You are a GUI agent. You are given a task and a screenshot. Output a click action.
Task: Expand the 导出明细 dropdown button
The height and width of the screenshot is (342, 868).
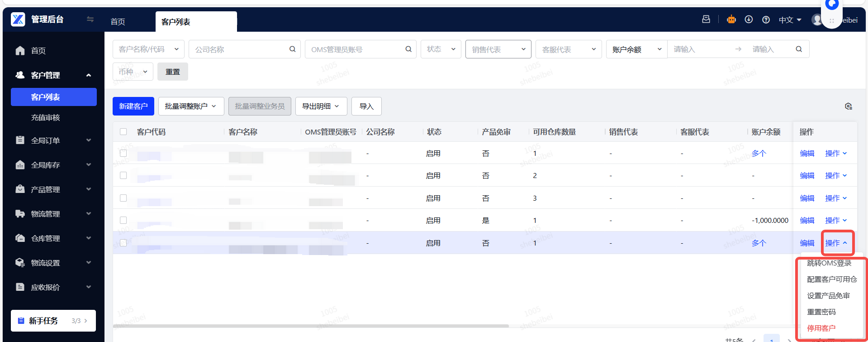(x=321, y=106)
